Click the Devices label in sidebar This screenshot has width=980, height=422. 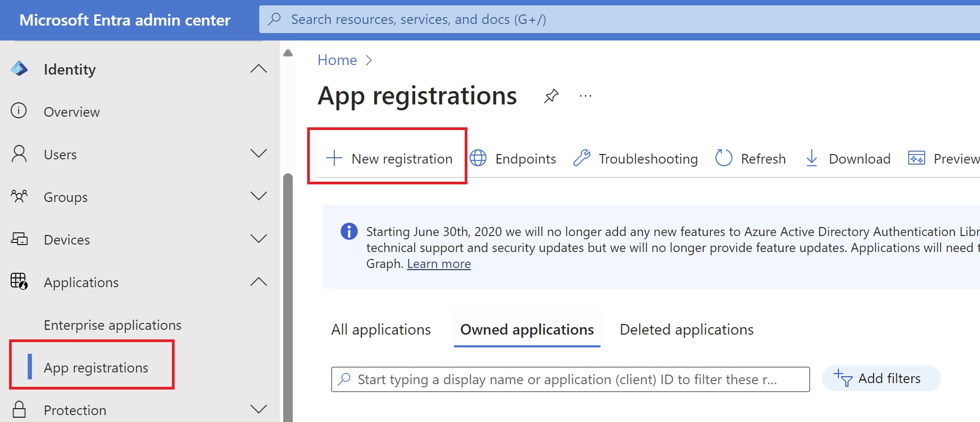coord(67,240)
